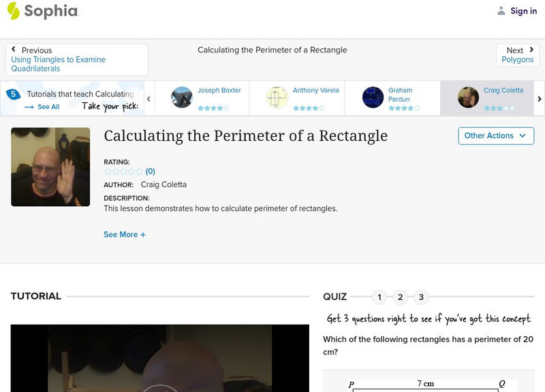Click the (0) rating count

(x=150, y=171)
